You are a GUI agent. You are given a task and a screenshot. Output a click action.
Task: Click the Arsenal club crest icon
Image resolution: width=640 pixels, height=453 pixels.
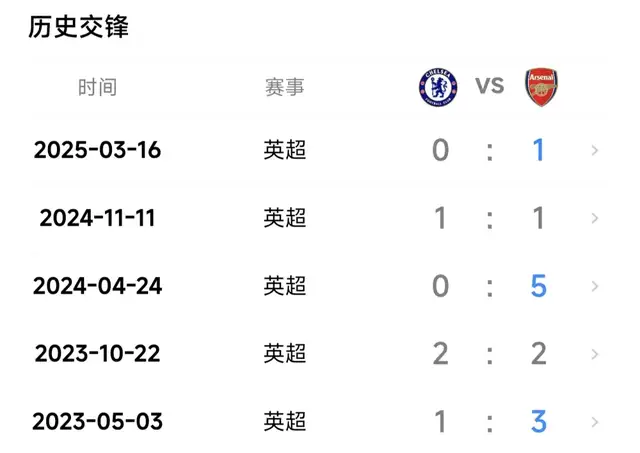click(x=541, y=87)
